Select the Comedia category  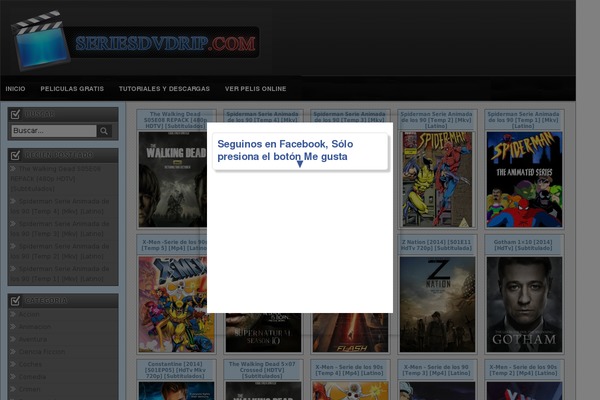[x=32, y=377]
